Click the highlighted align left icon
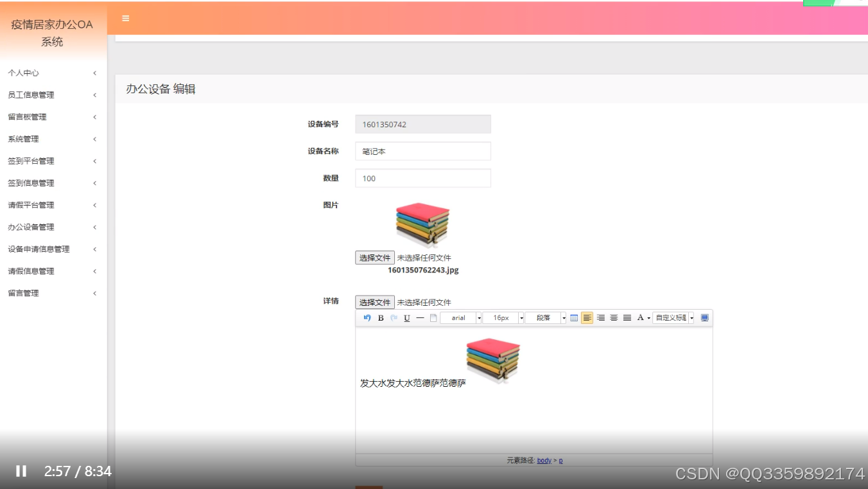 (x=587, y=318)
